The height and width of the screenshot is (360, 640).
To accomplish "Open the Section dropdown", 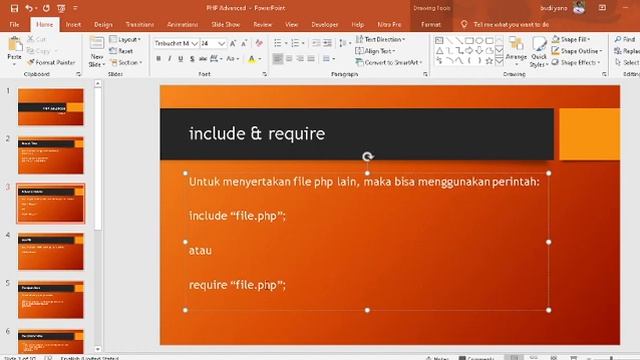I will 127,62.
